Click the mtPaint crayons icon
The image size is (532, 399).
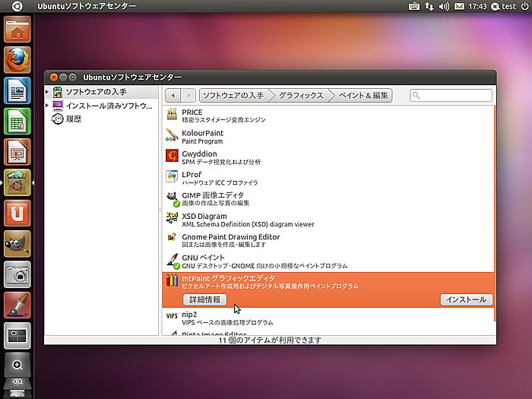172,280
